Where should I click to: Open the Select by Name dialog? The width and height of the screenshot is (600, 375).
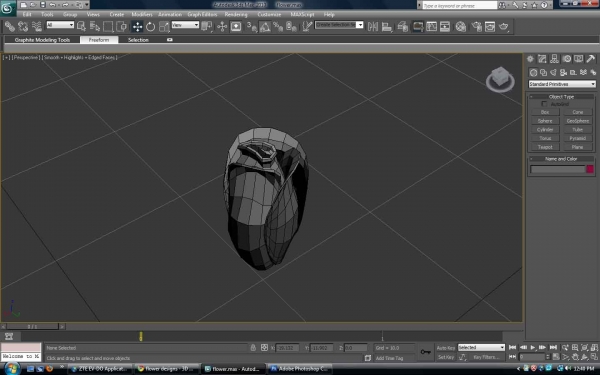coord(95,26)
